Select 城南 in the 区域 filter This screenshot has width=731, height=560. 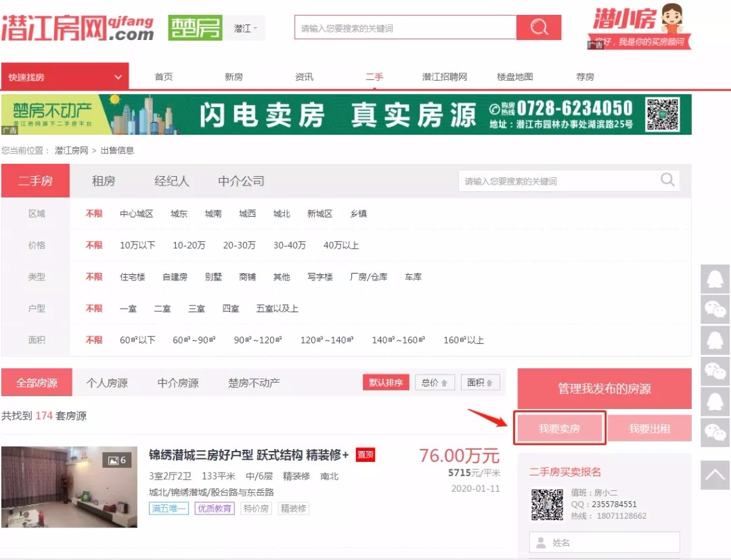click(213, 214)
